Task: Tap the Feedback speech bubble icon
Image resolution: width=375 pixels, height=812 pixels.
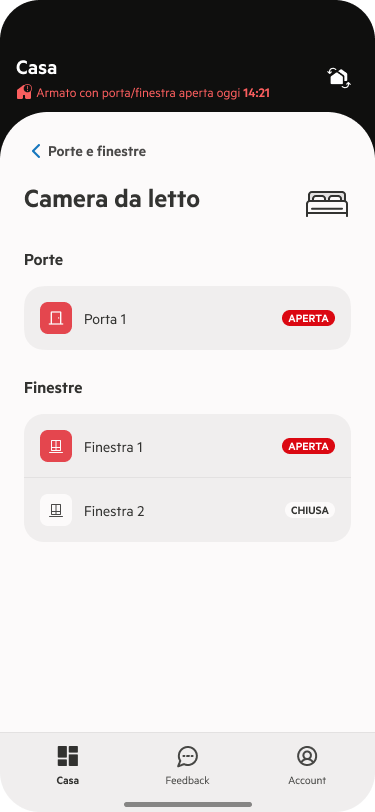Action: (188, 756)
